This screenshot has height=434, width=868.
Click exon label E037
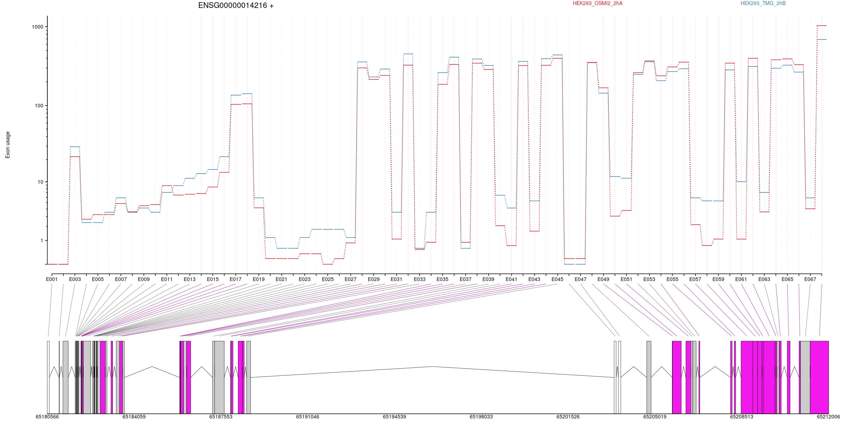(x=465, y=279)
